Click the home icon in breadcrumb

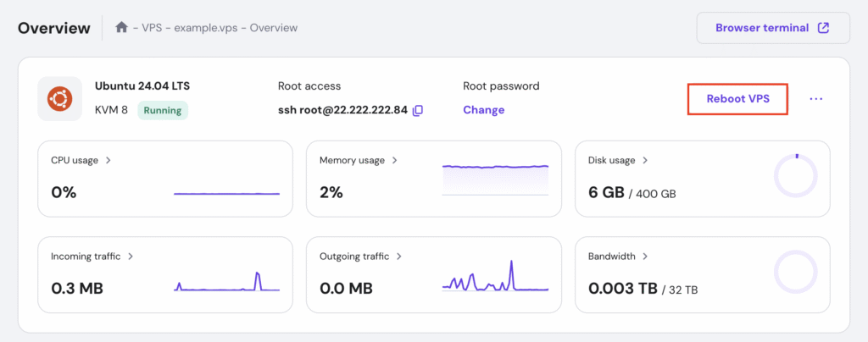pyautogui.click(x=122, y=27)
